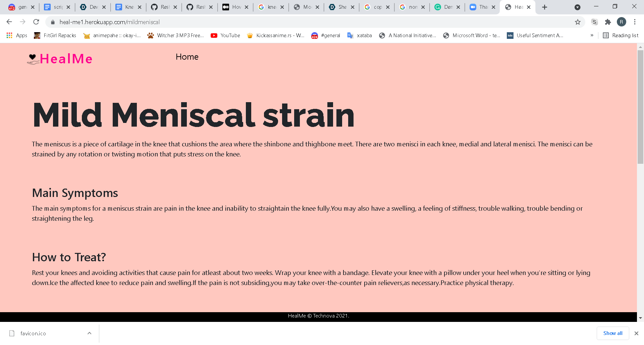This screenshot has width=644, height=345.
Task: Open the tab search dropdown
Action: [577, 7]
